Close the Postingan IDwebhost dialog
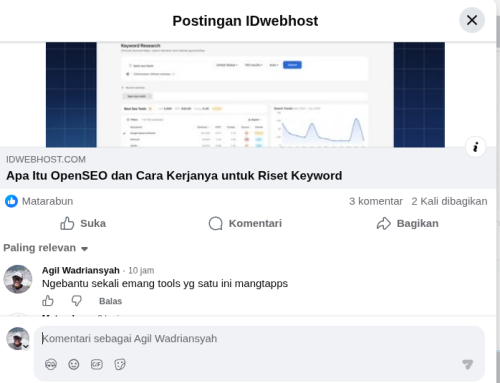 pos(472,20)
